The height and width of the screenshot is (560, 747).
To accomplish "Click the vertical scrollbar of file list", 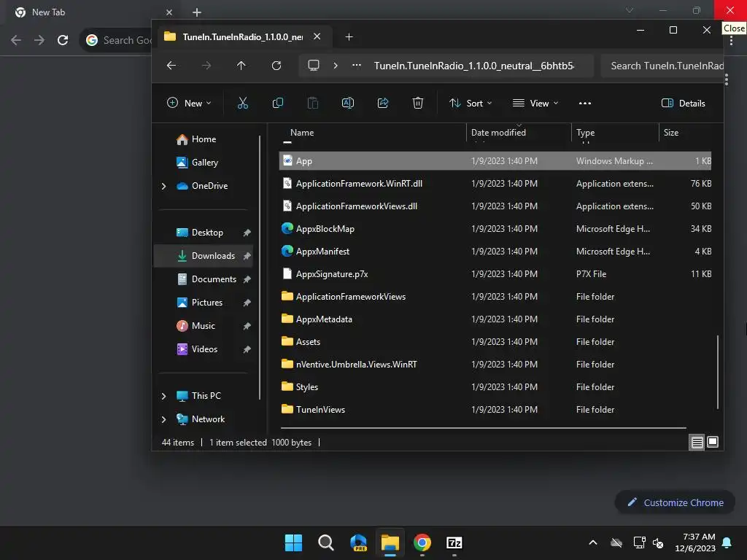I will (718, 372).
